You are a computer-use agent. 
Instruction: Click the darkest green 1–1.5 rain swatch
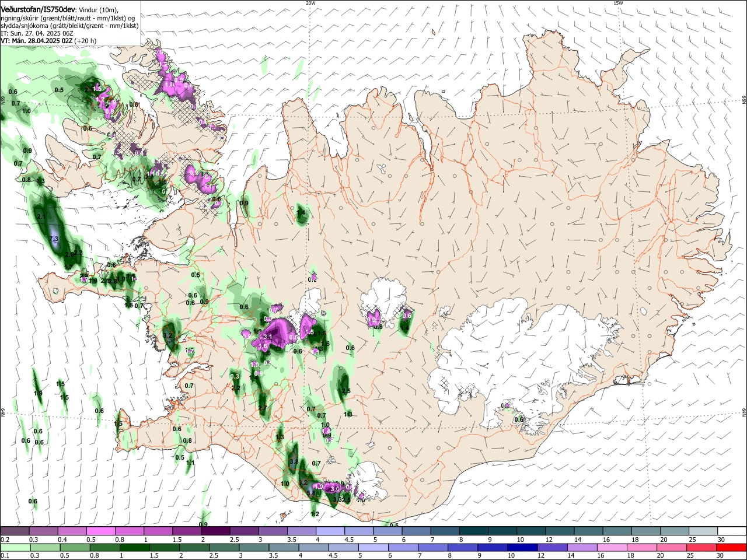click(134, 547)
